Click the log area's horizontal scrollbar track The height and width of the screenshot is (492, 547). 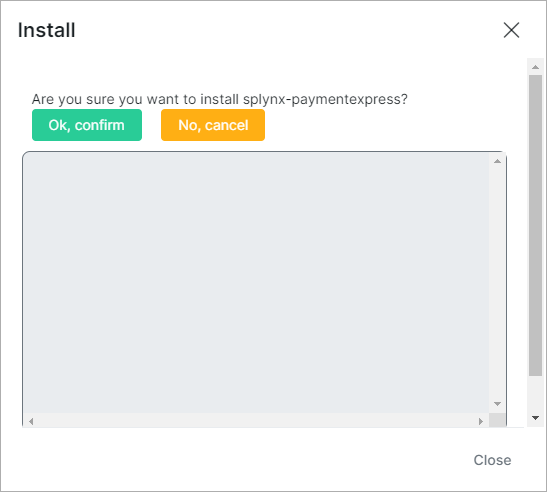click(256, 421)
